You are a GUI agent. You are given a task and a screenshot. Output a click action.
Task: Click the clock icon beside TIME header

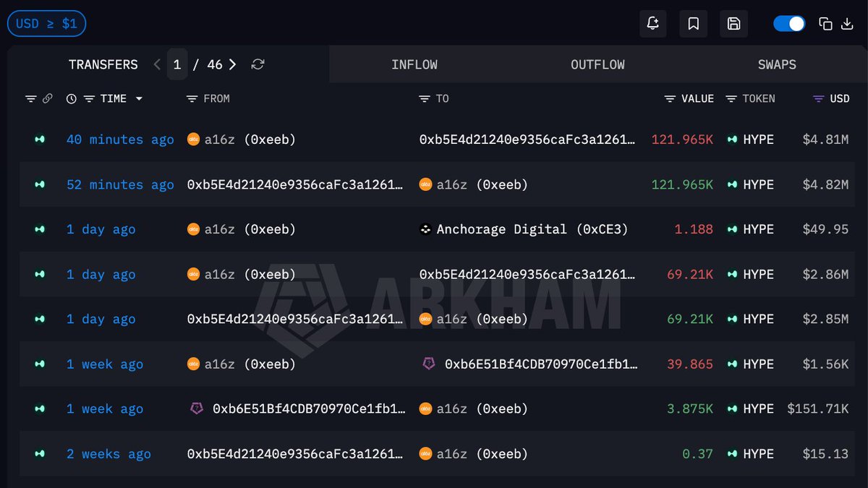coord(71,99)
